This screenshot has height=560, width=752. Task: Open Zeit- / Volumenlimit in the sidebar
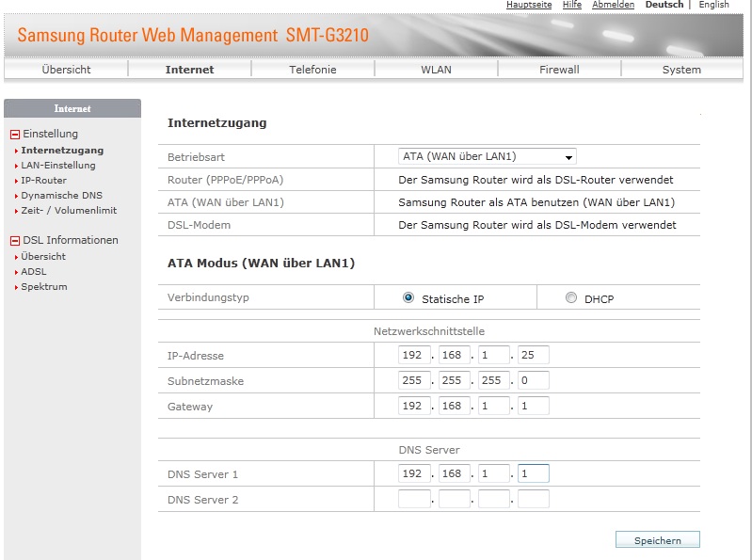pos(69,211)
